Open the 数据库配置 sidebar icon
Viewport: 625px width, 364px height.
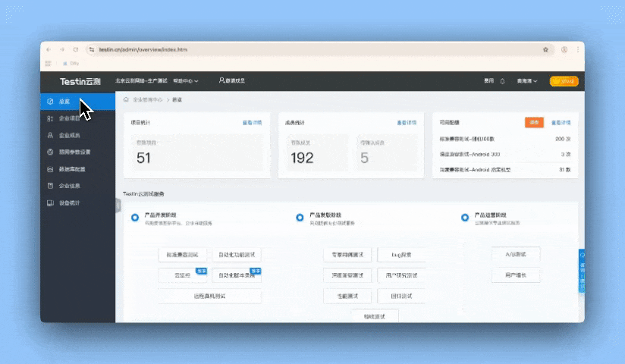[50, 169]
